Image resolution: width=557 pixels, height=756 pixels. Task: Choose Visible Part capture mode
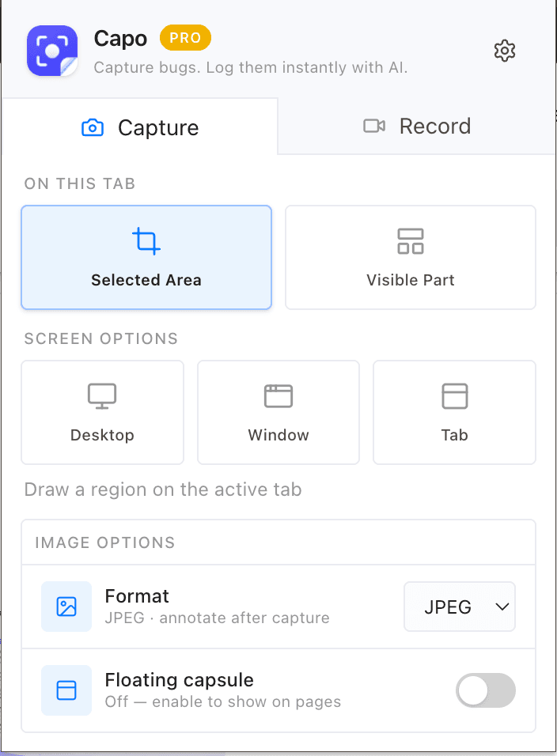click(411, 258)
